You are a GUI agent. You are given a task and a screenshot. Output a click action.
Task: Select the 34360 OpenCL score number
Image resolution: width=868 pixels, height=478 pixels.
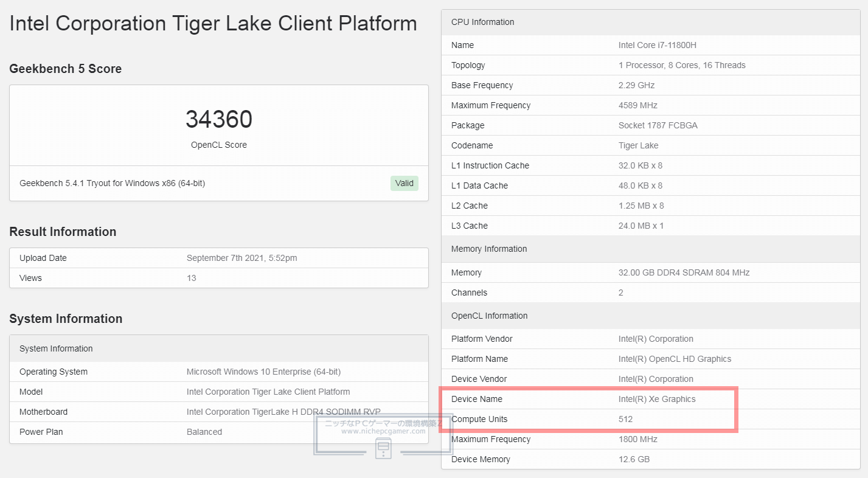219,120
